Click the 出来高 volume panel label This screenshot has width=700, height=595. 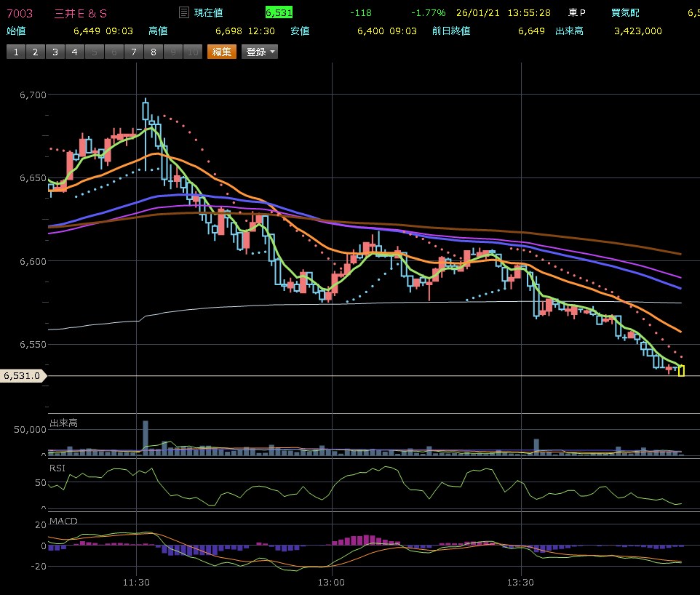pyautogui.click(x=63, y=423)
